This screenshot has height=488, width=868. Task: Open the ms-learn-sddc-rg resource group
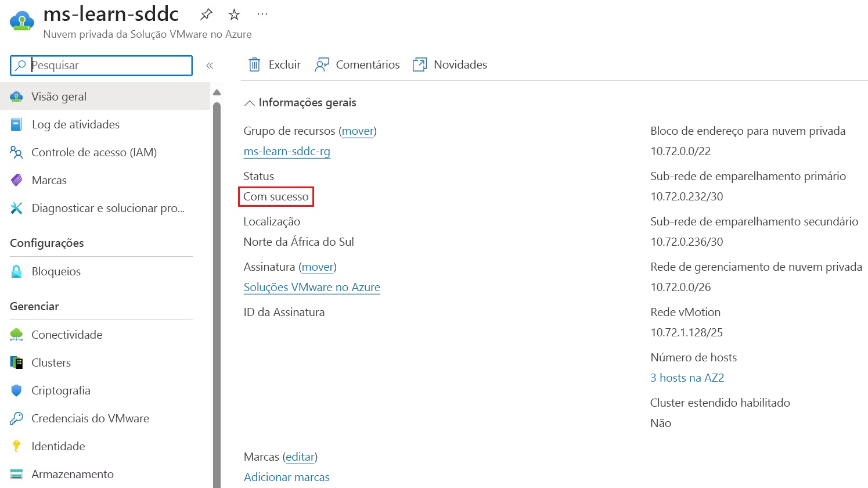[287, 151]
